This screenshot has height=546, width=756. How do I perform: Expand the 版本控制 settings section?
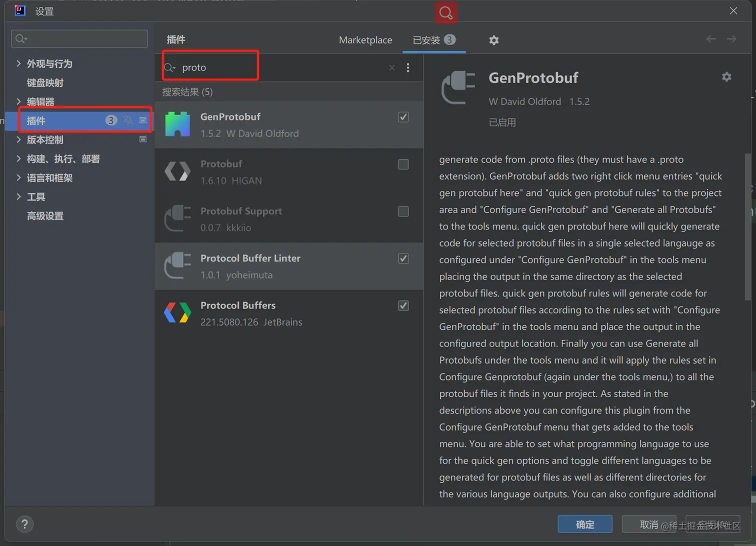click(x=18, y=139)
